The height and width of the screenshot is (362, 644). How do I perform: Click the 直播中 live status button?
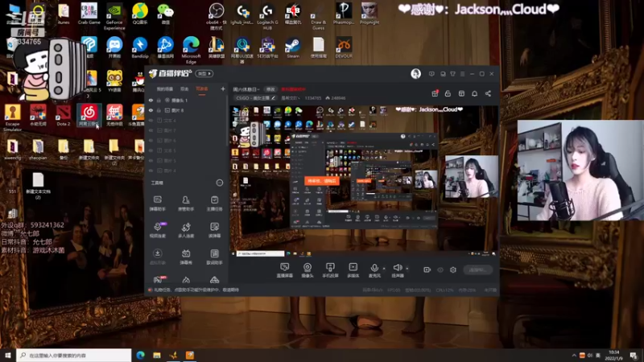[478, 269]
